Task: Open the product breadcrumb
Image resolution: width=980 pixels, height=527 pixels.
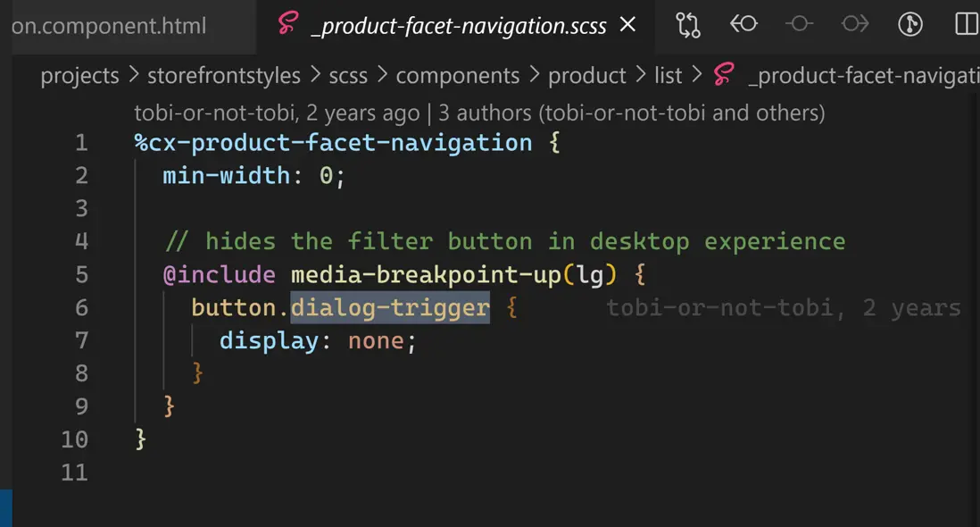Action: pyautogui.click(x=587, y=76)
